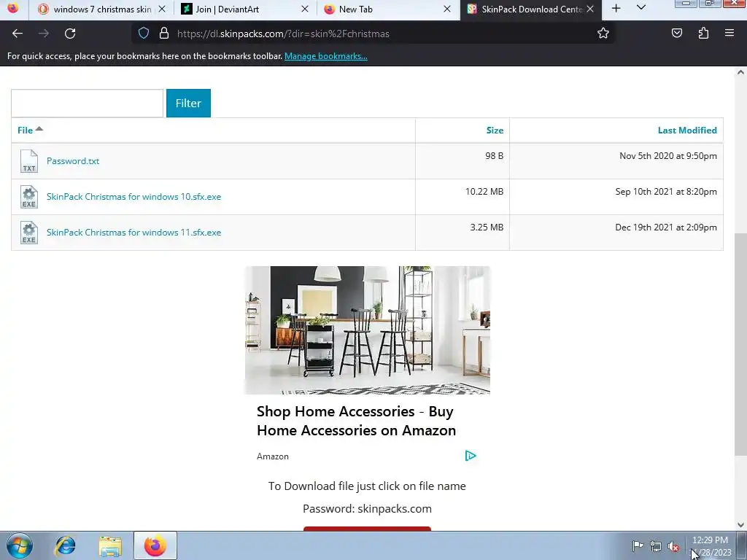747x560 pixels.
Task: Click the file filter text box
Action: pyautogui.click(x=88, y=103)
